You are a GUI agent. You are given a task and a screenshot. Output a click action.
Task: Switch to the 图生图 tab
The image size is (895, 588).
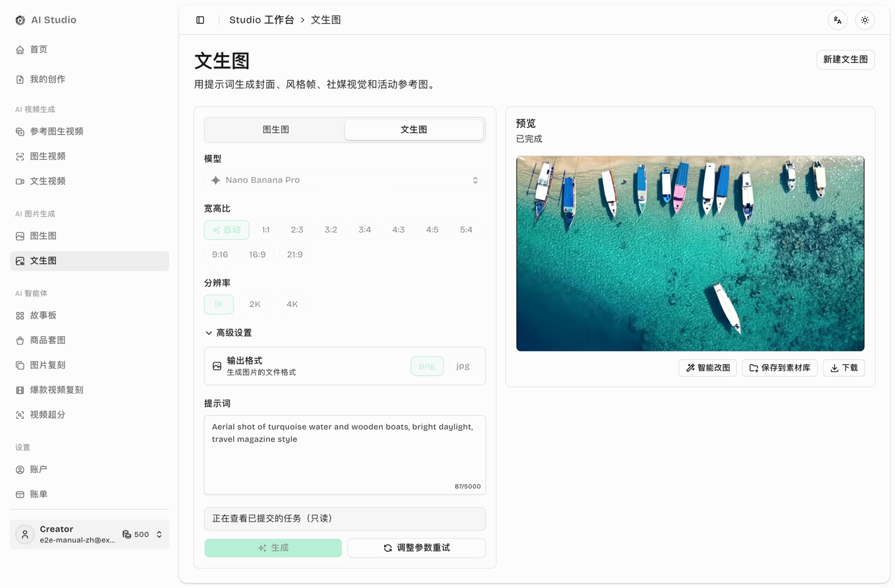tap(275, 130)
